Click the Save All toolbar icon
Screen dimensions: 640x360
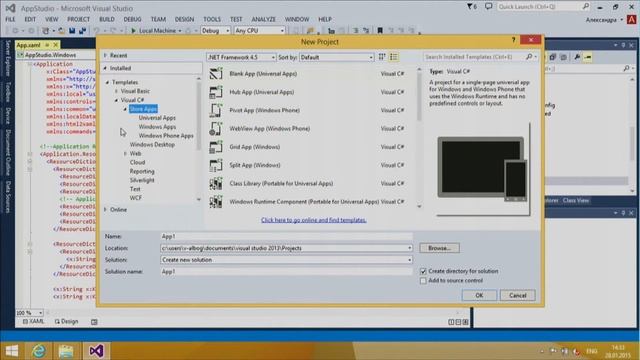(82, 31)
